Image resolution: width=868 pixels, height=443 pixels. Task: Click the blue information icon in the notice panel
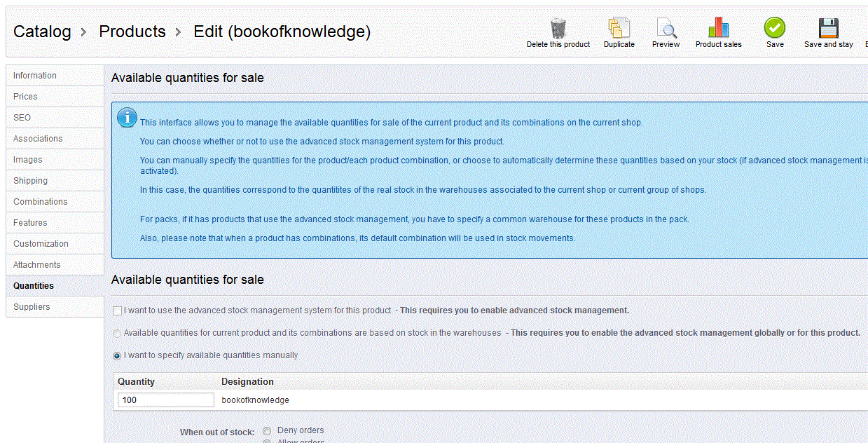[127, 118]
